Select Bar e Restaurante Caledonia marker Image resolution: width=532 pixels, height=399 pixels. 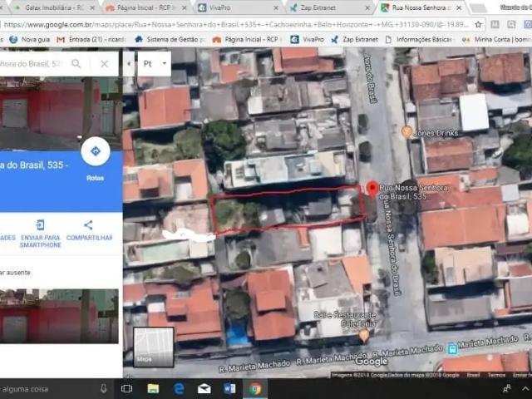point(364,336)
